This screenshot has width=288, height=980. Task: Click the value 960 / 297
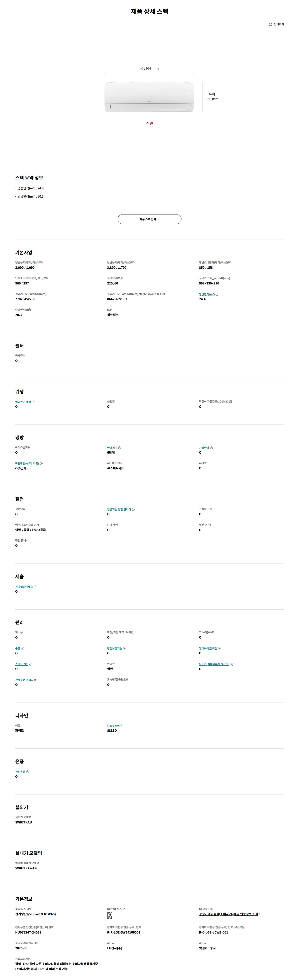coord(22,283)
